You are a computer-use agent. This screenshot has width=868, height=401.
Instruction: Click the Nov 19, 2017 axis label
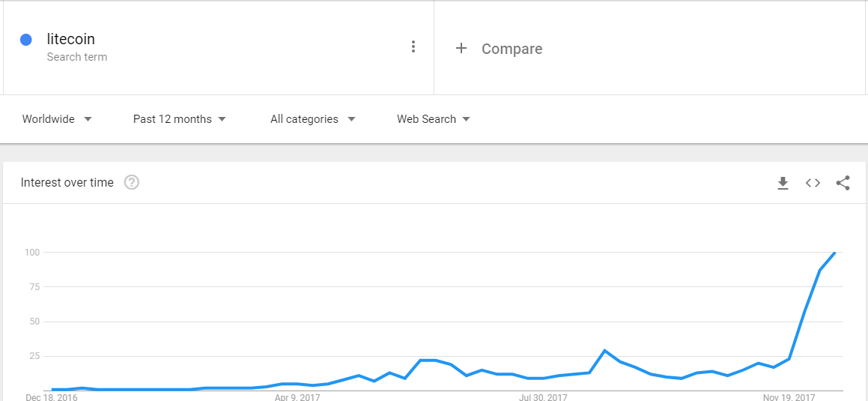click(x=789, y=397)
